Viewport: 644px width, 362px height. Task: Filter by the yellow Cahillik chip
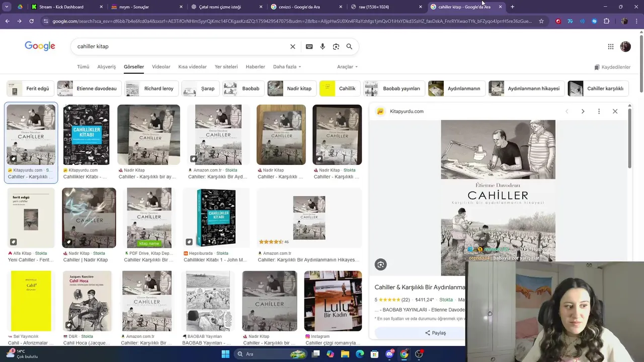click(x=340, y=88)
